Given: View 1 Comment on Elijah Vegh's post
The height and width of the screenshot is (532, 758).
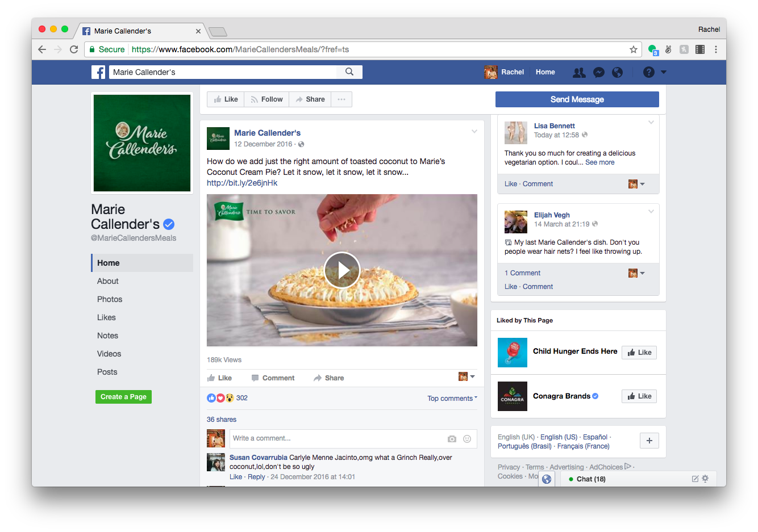Looking at the screenshot, I should click(x=522, y=273).
